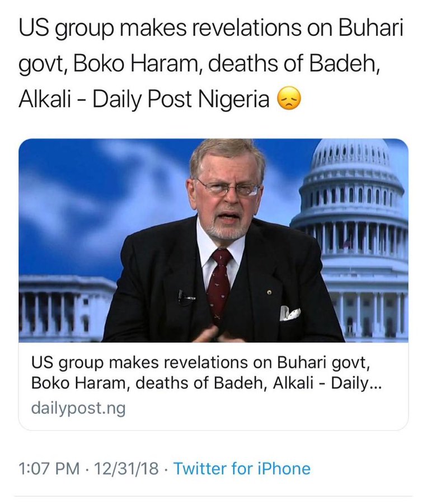Open the dailypost.ng domain link
This screenshot has height=504, width=427.
pos(78,408)
